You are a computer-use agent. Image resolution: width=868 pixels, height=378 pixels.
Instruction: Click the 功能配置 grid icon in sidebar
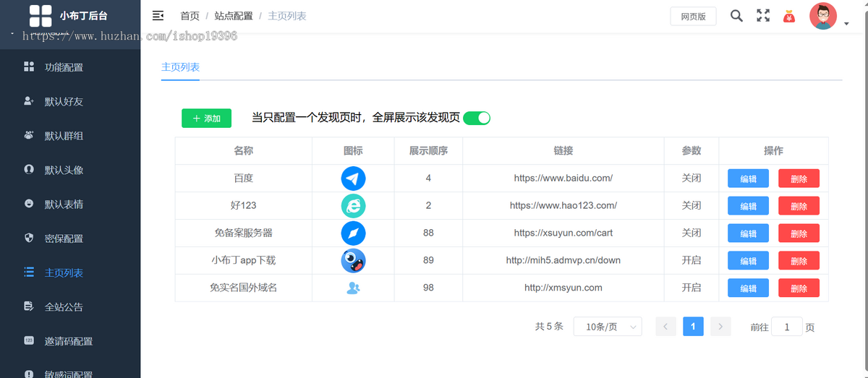click(x=29, y=67)
